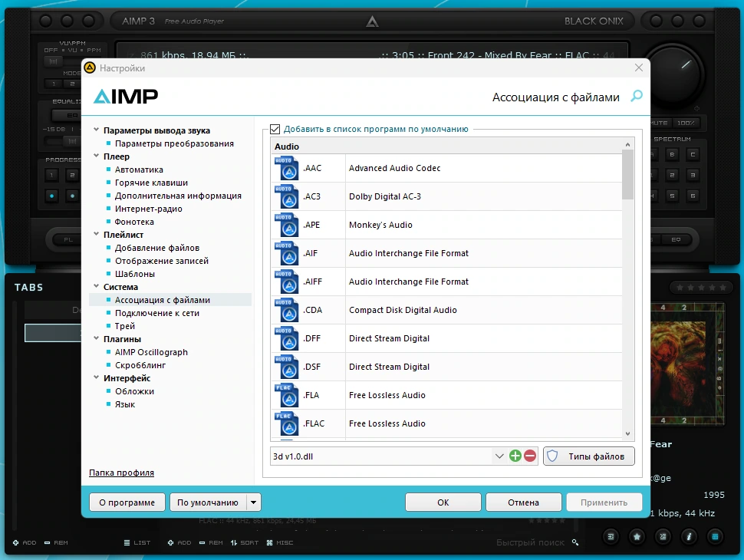The height and width of the screenshot is (560, 744).
Task: Click the scroll-down arrow of the file list
Action: [x=627, y=433]
